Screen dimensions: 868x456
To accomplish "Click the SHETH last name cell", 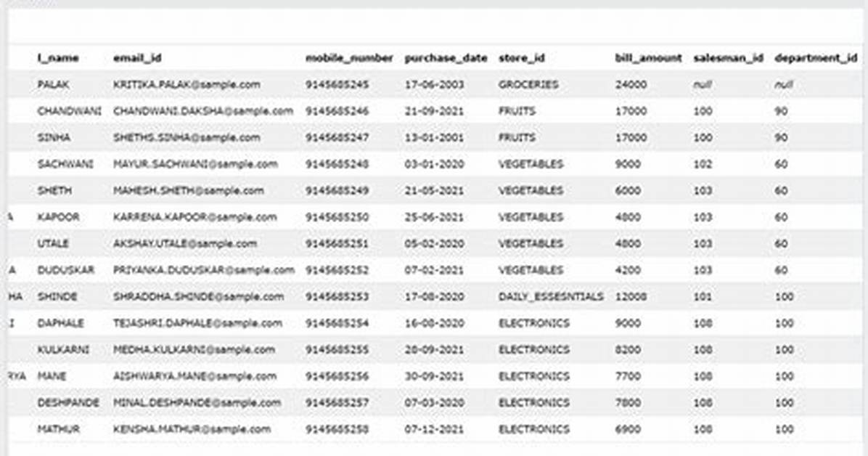I will 54,190.
